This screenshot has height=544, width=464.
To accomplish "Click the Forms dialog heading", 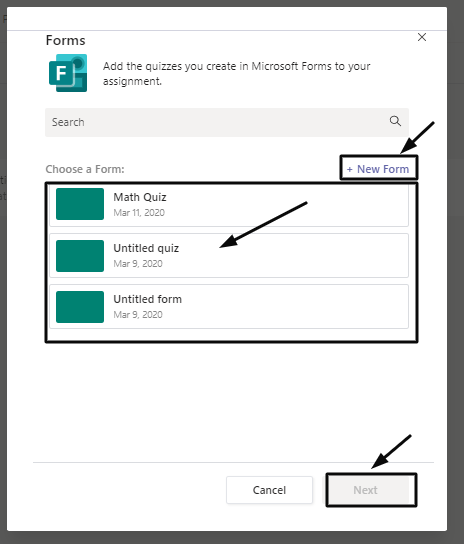I will click(x=66, y=40).
